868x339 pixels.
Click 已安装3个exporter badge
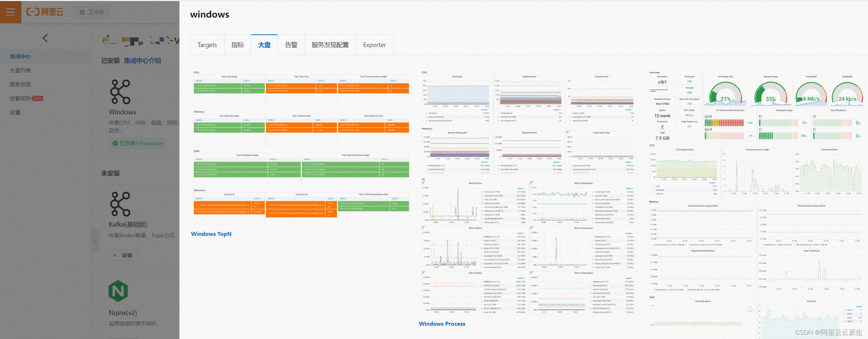click(x=138, y=143)
